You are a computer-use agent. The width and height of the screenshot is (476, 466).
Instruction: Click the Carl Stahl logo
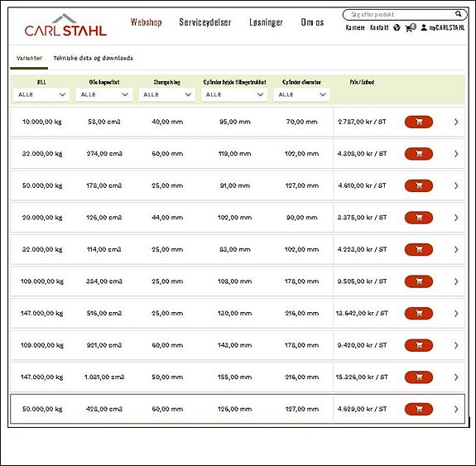point(65,26)
